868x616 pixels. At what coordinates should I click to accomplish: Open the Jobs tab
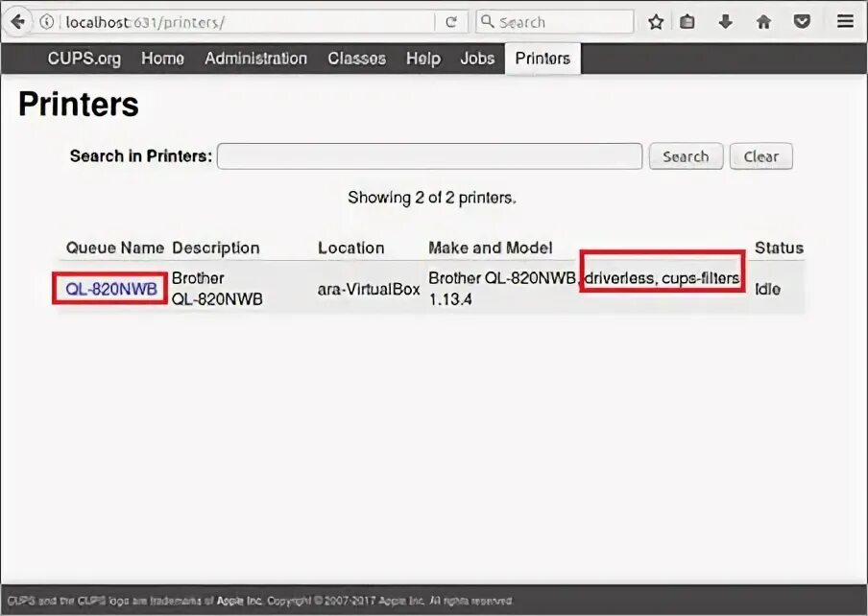coord(478,59)
